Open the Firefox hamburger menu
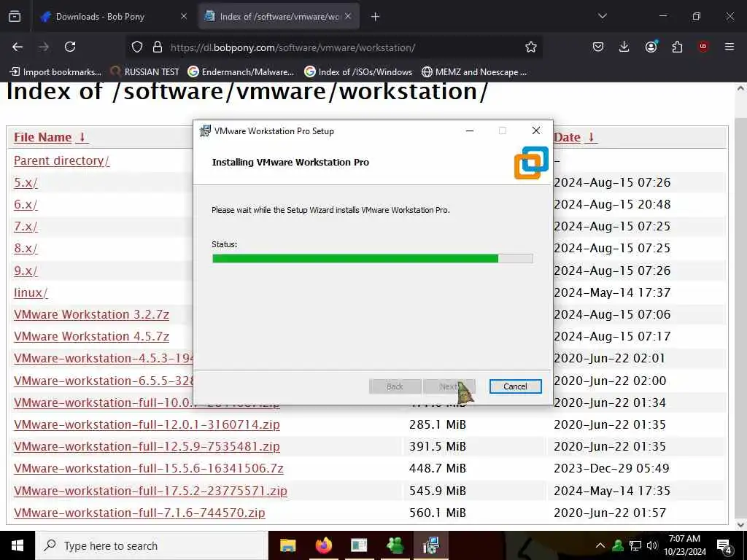This screenshot has width=747, height=560. [729, 47]
